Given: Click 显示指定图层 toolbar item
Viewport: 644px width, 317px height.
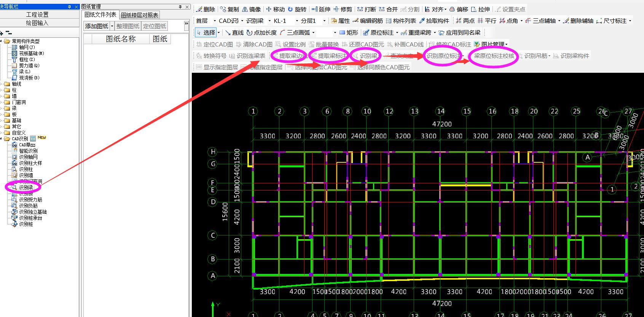Looking at the screenshot, I should [217, 67].
